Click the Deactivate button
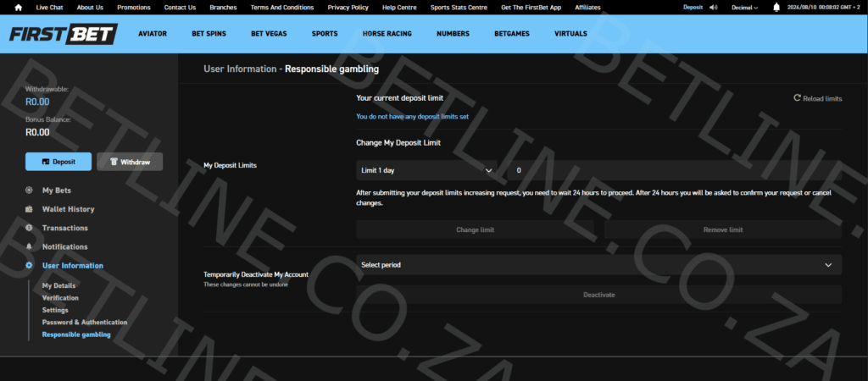Image resolution: width=868 pixels, height=381 pixels. coord(598,295)
